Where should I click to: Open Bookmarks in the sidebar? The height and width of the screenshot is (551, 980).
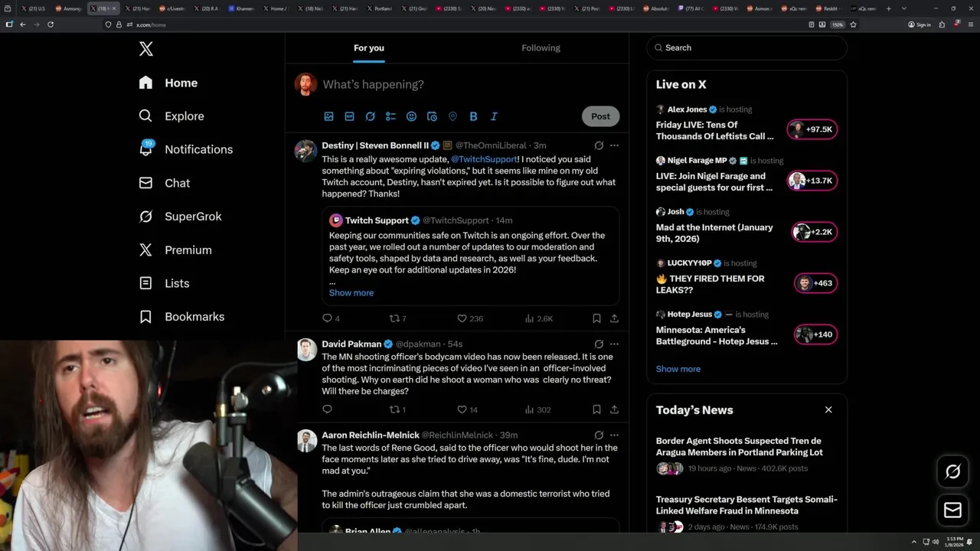coord(181,316)
